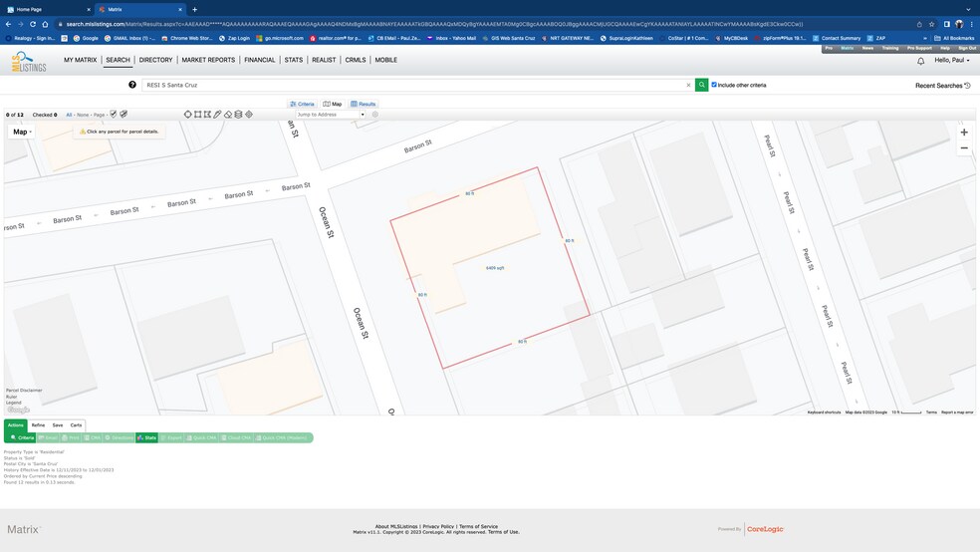The image size is (980, 552).
Task: Click the search input with RESI S Santa Cruz
Action: click(x=413, y=85)
